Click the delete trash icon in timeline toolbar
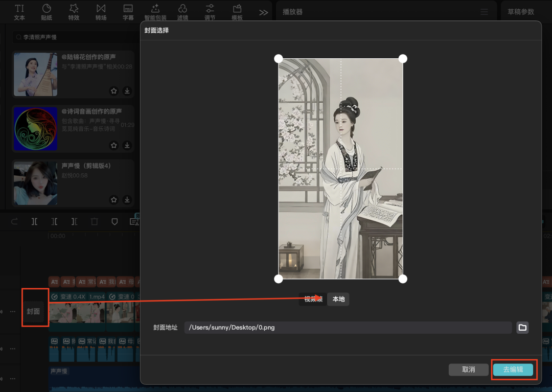The image size is (552, 392). tap(94, 221)
